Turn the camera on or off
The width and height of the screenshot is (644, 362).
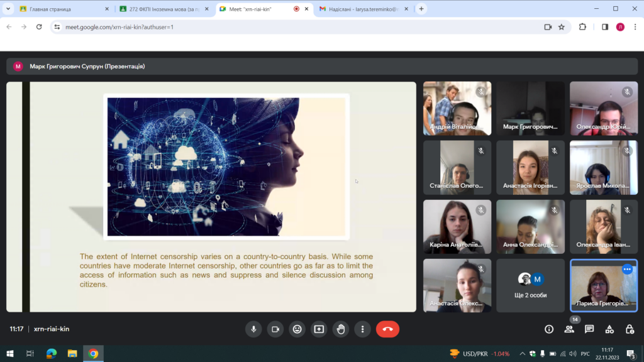(x=275, y=329)
